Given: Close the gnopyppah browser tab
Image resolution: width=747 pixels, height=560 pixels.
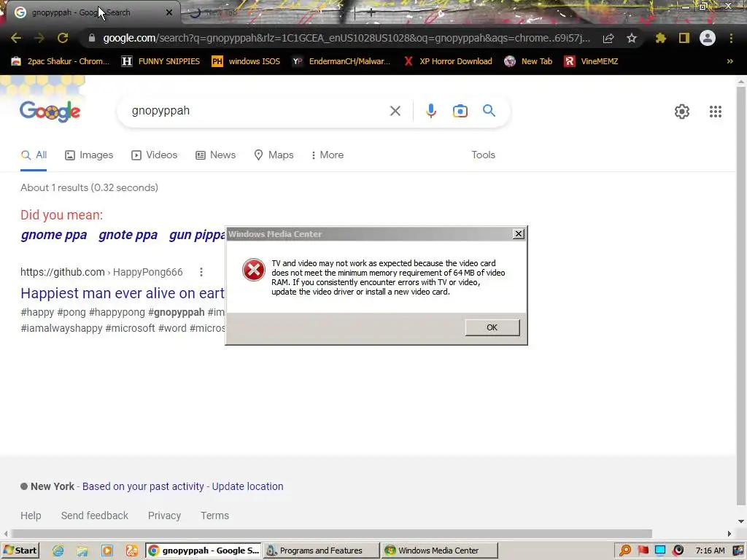Looking at the screenshot, I should pyautogui.click(x=169, y=12).
